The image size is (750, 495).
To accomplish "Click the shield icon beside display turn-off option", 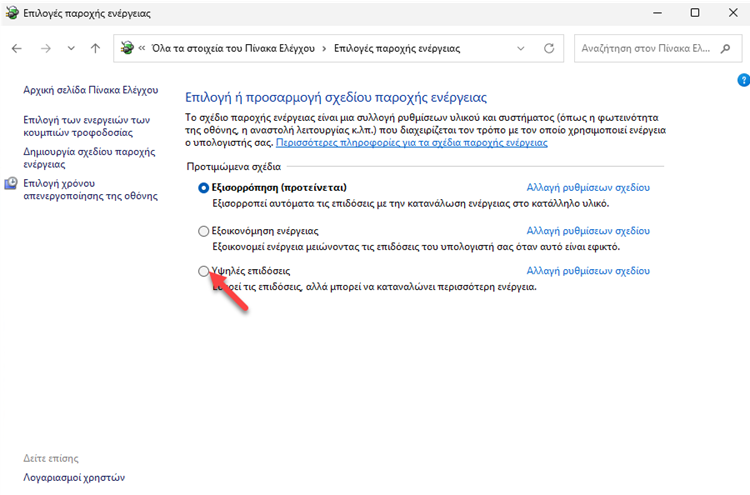I will tap(11, 184).
